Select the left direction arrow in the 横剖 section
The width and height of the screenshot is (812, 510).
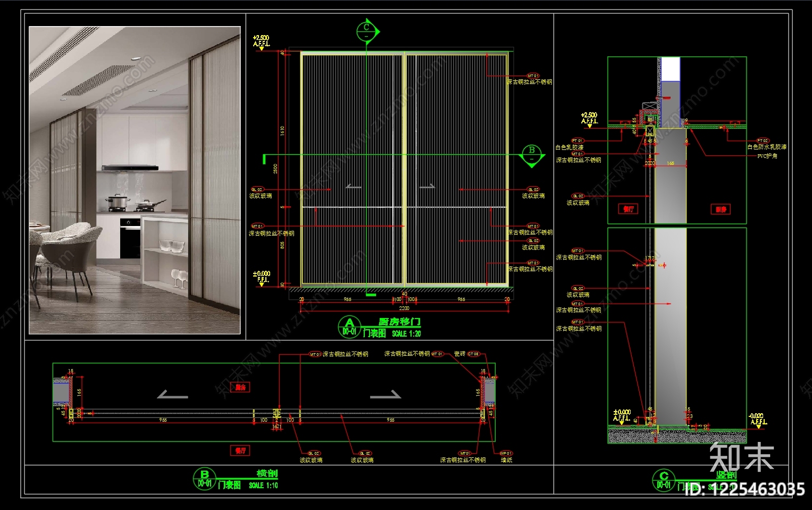coord(172,394)
